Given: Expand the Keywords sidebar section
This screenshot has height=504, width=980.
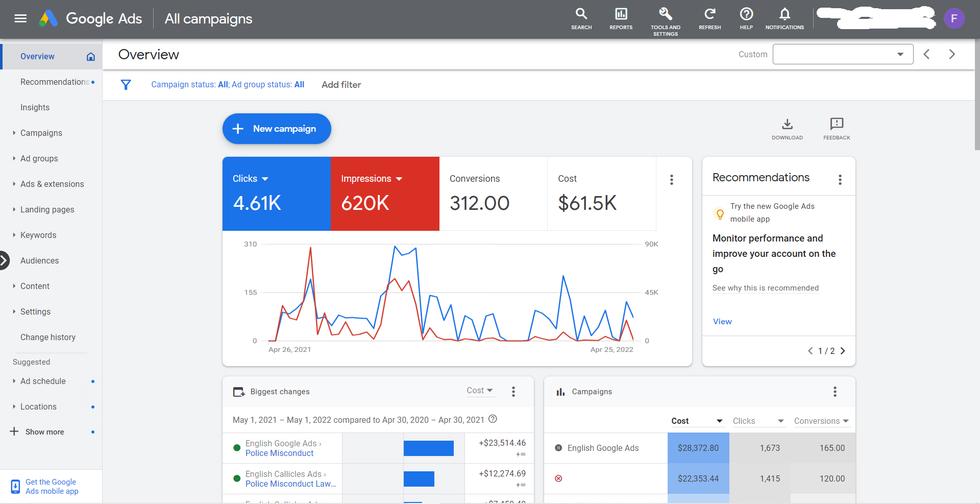Looking at the screenshot, I should pos(38,235).
